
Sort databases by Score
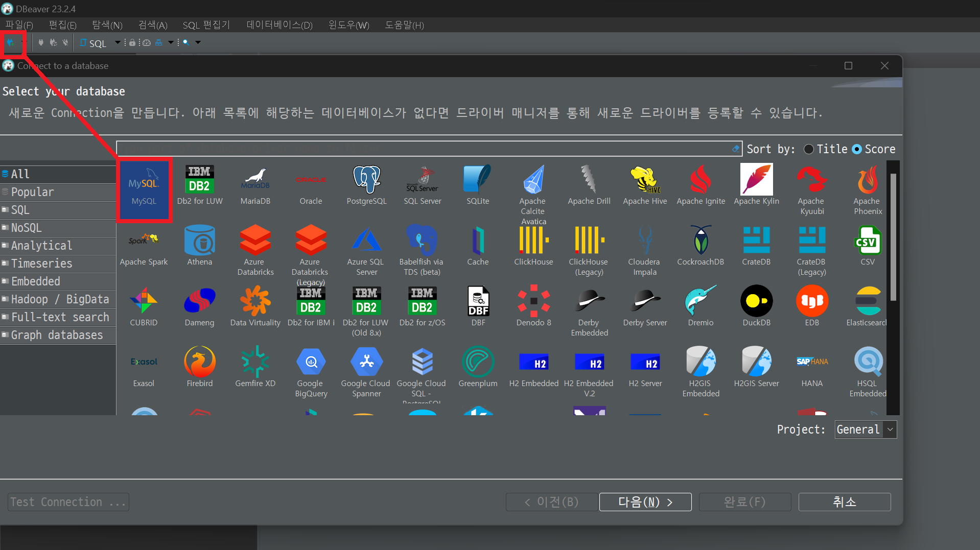tap(874, 149)
